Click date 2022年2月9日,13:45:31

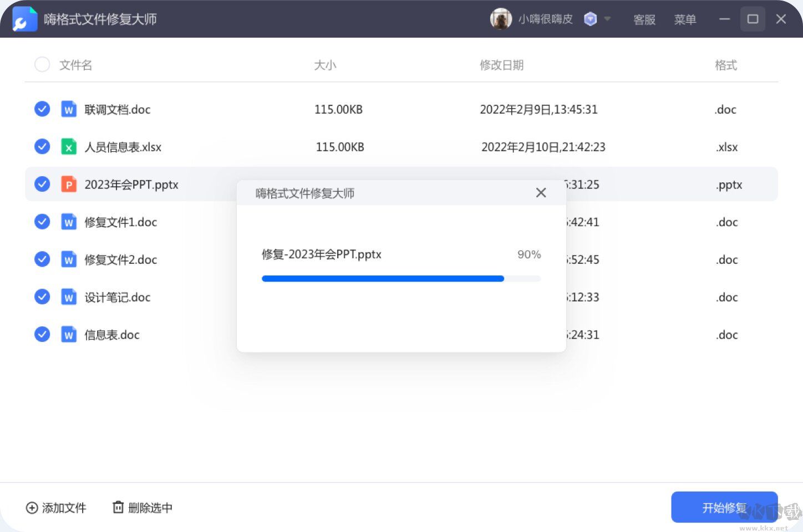pos(538,110)
